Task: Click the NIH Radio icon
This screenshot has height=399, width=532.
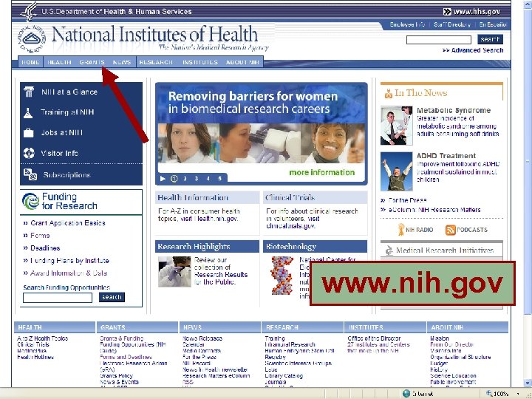Action: [x=401, y=230]
